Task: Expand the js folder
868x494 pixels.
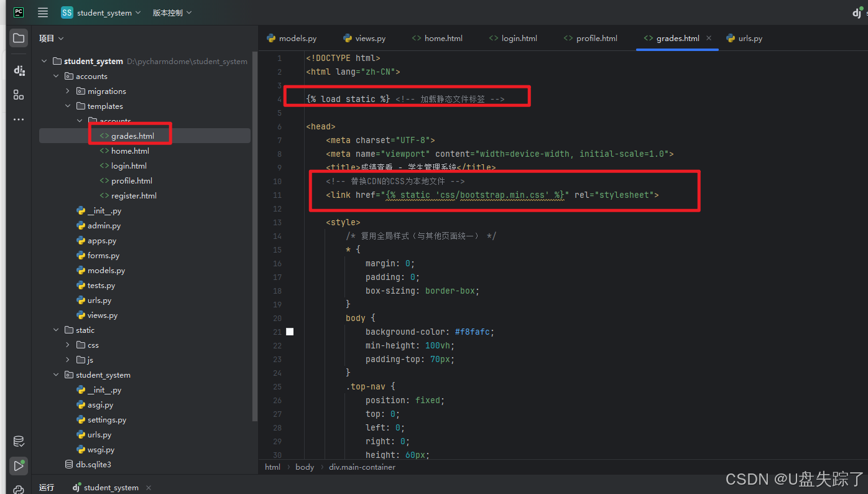Action: [x=68, y=360]
